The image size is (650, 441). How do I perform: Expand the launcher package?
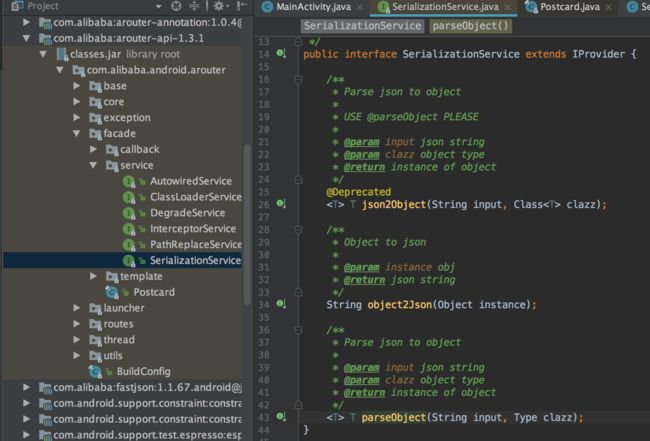click(x=76, y=308)
